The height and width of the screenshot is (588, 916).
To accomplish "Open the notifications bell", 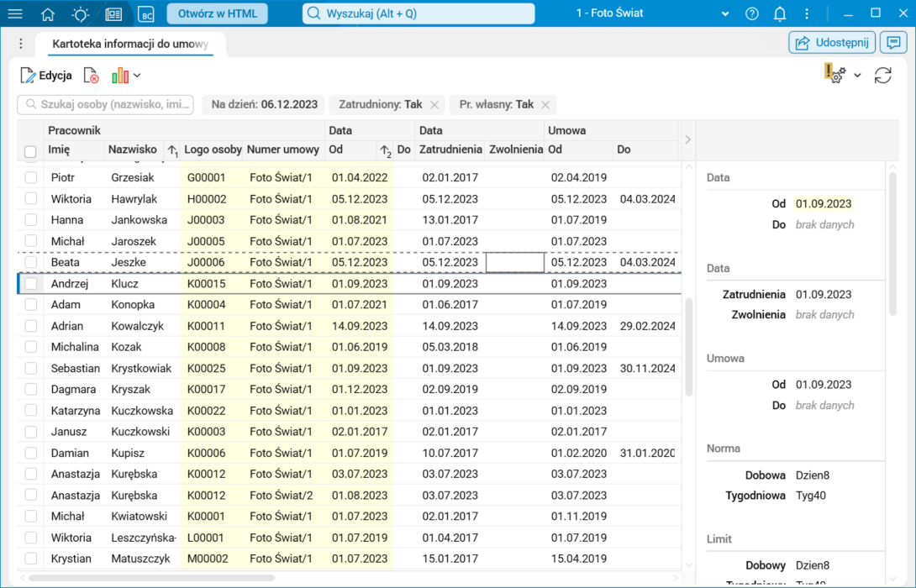I will pos(780,13).
